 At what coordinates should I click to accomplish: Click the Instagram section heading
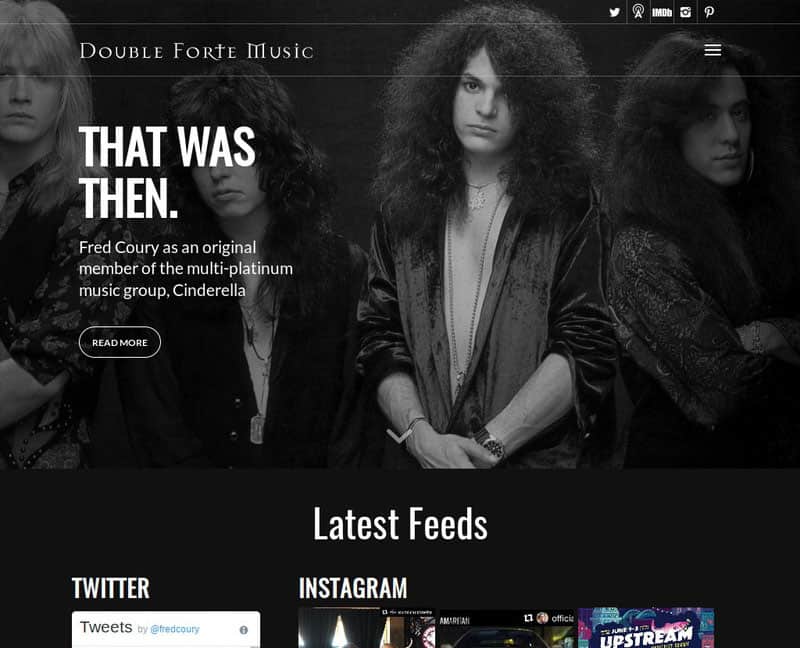353,588
